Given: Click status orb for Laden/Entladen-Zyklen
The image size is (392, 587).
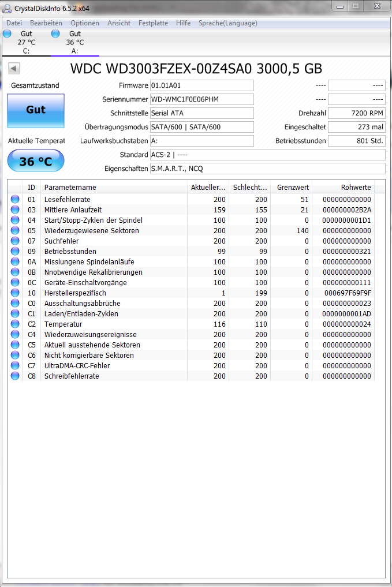Looking at the screenshot, I should [x=15, y=314].
